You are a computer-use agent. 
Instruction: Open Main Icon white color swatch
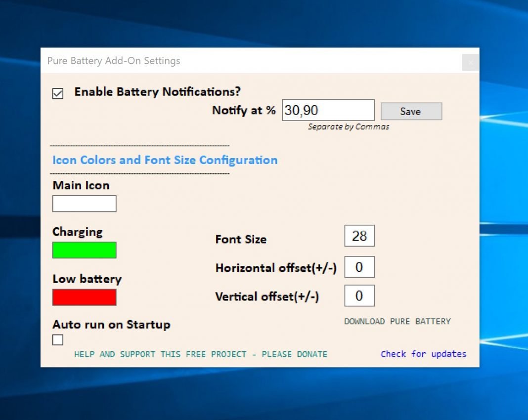point(84,204)
